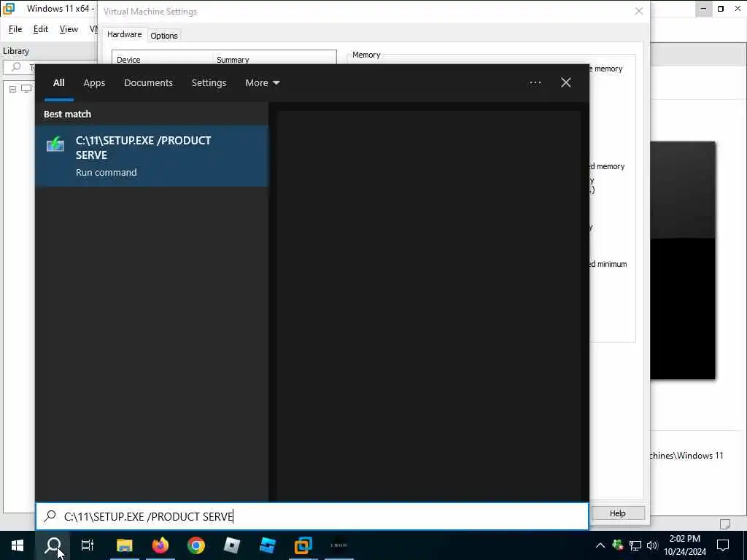The image size is (747, 560).
Task: Expand the More filter dropdown
Action: (262, 83)
